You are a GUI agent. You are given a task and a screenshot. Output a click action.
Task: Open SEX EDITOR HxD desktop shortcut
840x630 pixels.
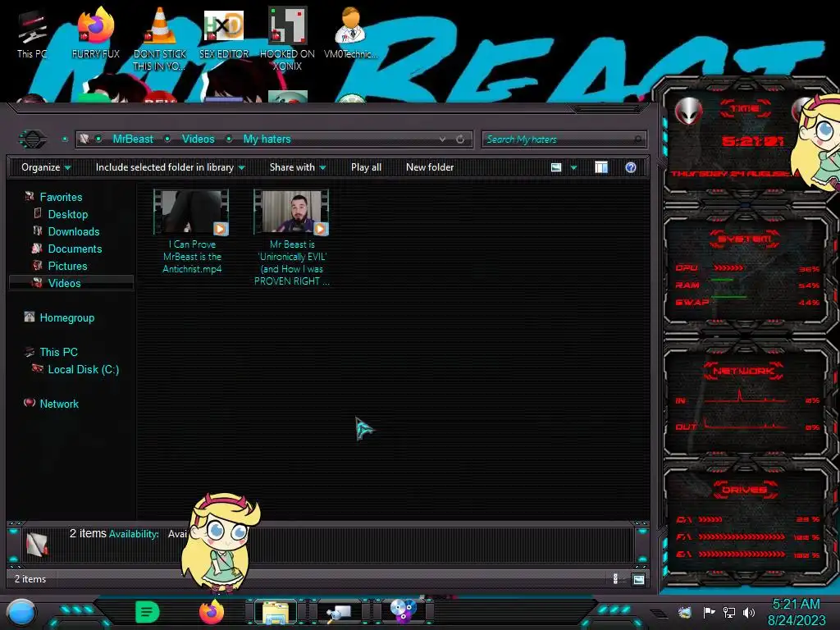pos(224,34)
